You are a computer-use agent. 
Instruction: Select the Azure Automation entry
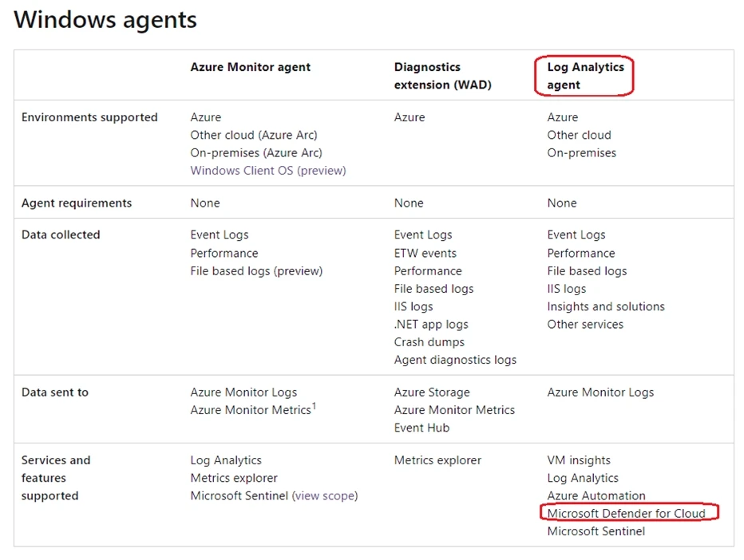[x=596, y=496]
